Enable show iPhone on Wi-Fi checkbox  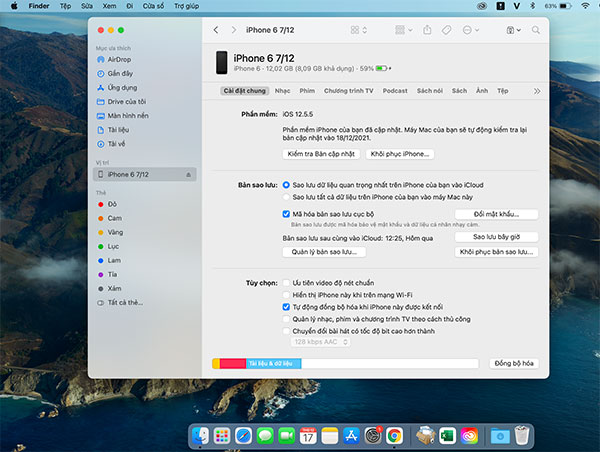[x=286, y=295]
